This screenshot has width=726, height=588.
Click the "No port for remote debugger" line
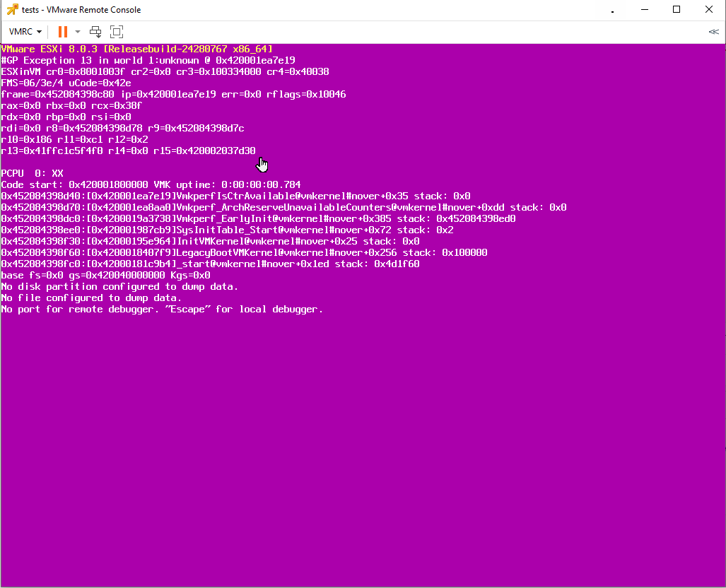coord(162,310)
